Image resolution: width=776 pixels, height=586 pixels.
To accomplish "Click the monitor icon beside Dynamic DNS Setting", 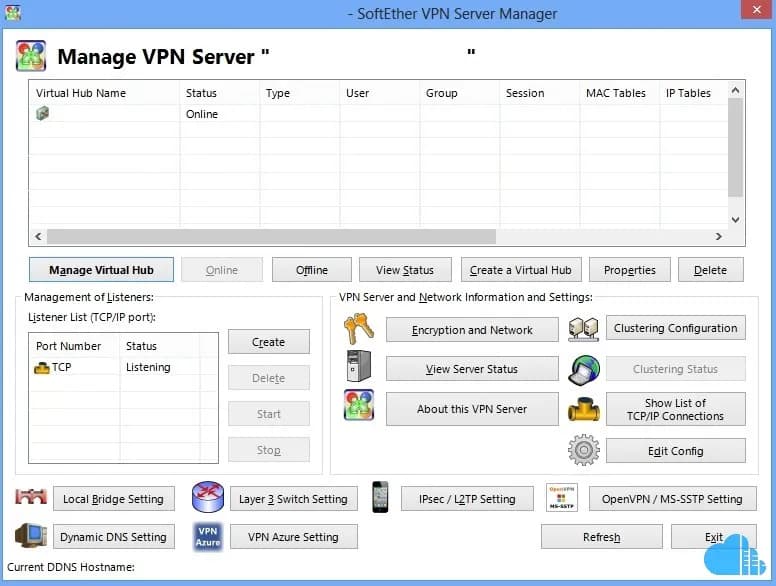I will (31, 536).
